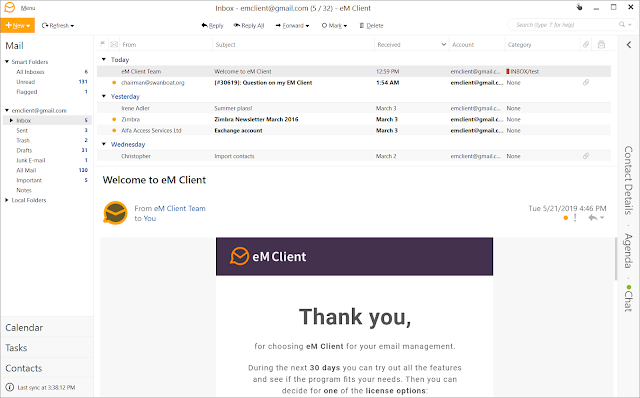Viewport: 640px width, 398px height.
Task: Open the Menu in the title bar
Action: (x=28, y=8)
